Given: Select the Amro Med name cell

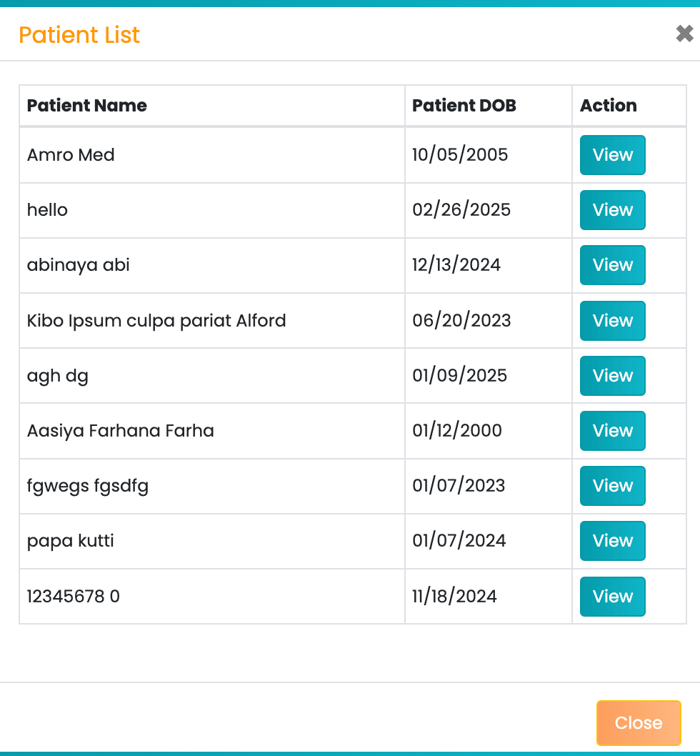Looking at the screenshot, I should point(71,155).
